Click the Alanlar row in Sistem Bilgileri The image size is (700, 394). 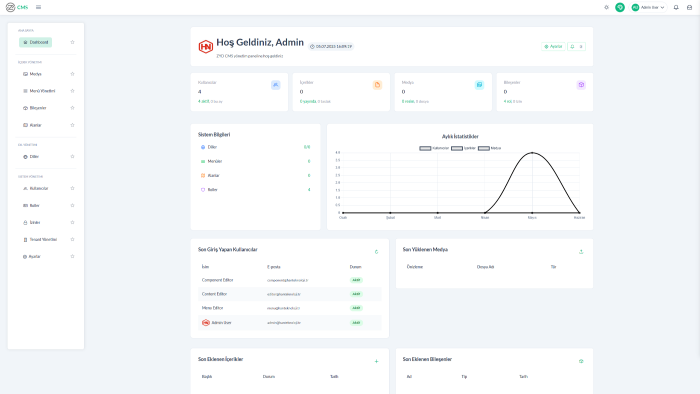[255, 175]
